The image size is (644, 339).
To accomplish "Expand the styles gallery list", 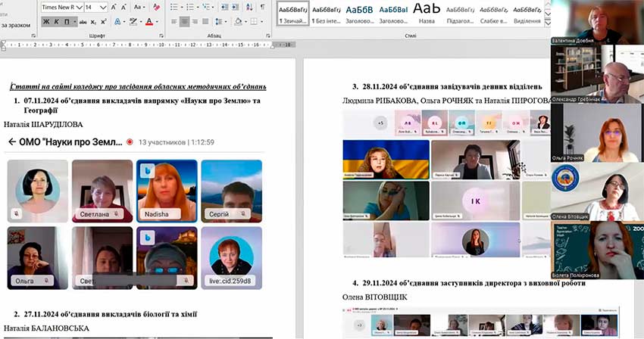I will [548, 21].
